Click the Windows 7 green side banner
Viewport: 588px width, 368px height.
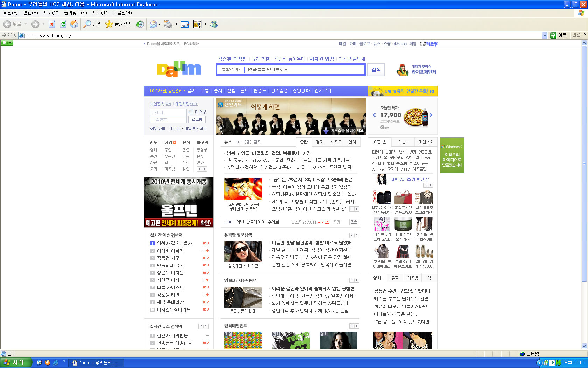pos(452,156)
